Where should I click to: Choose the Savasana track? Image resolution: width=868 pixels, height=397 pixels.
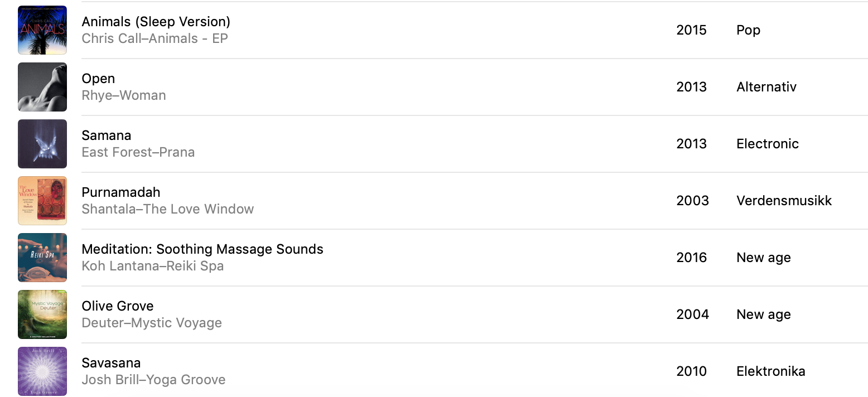(x=111, y=362)
